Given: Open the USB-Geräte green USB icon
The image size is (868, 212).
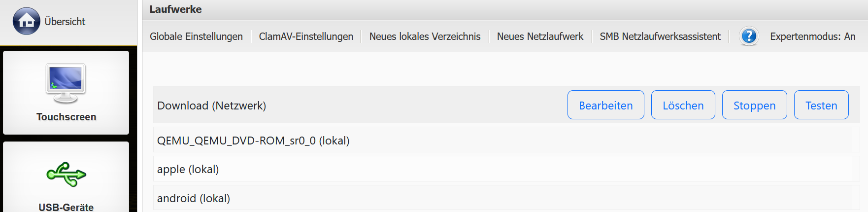Looking at the screenshot, I should coord(66,174).
